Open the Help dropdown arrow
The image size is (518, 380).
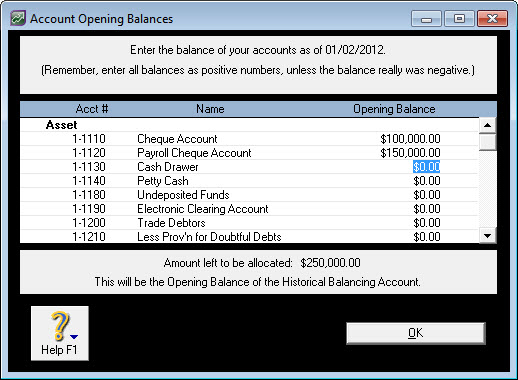[x=74, y=337]
